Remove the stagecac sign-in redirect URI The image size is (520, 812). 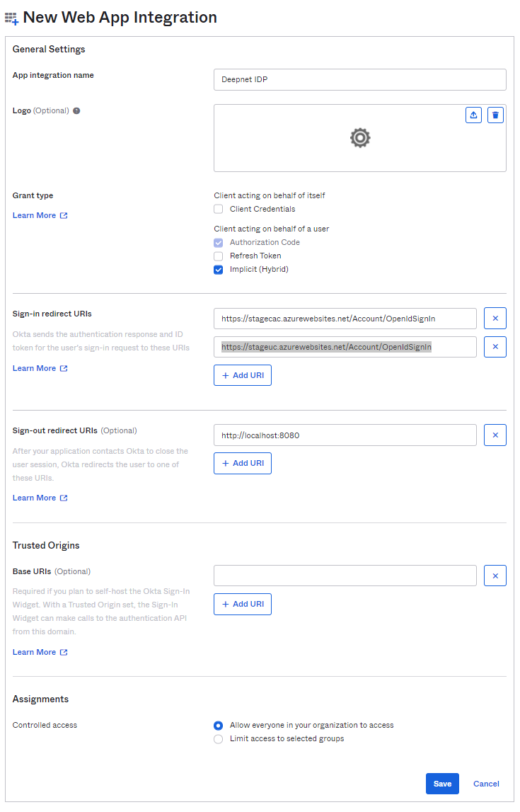pyautogui.click(x=495, y=319)
